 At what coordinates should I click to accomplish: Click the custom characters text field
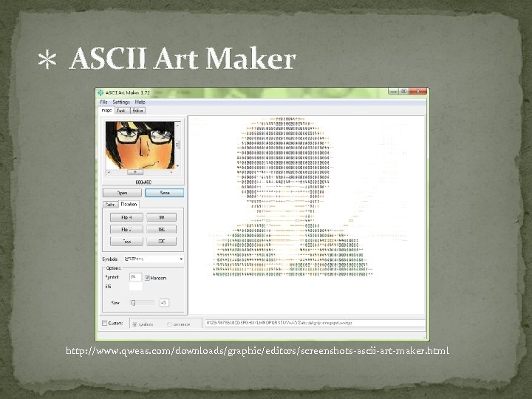pos(315,323)
